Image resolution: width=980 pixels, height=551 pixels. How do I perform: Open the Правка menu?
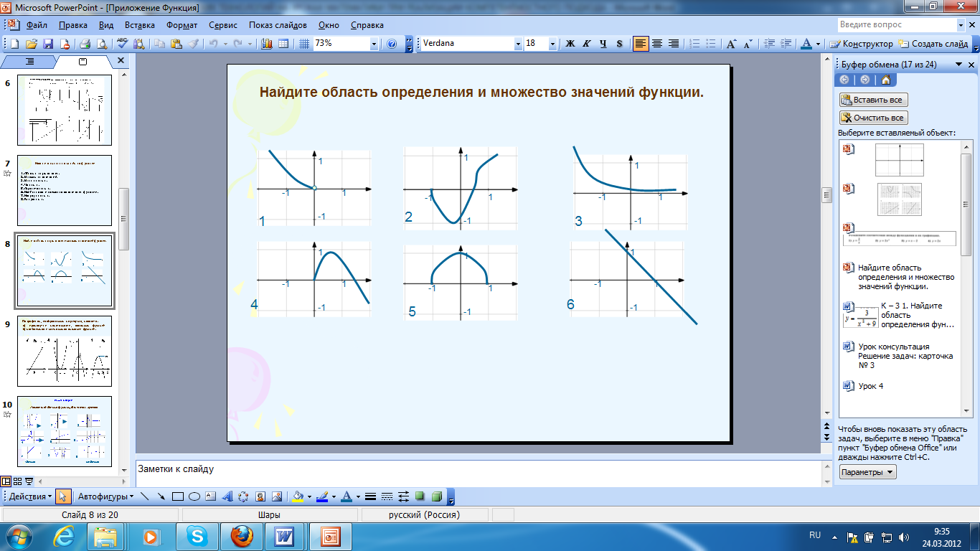tap(73, 25)
